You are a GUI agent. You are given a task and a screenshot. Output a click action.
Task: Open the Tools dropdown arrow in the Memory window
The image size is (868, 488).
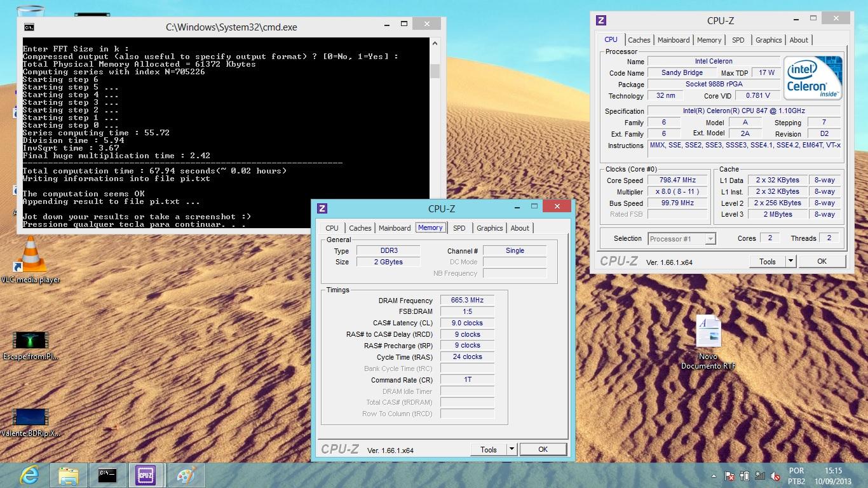point(512,449)
